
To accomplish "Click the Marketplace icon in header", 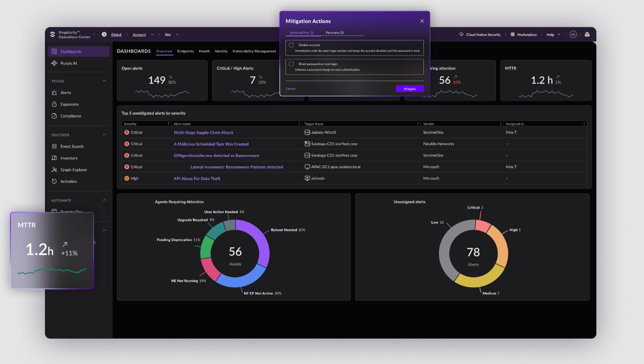I will (512, 35).
